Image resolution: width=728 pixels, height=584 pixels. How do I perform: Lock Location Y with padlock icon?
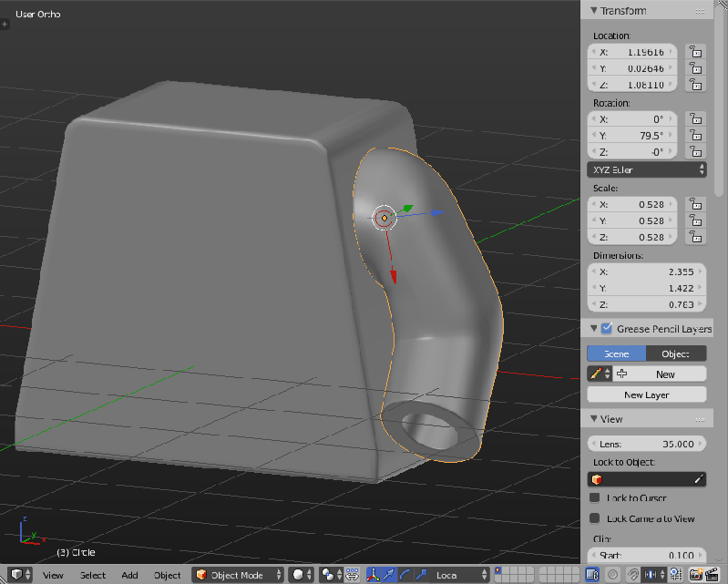pos(695,68)
